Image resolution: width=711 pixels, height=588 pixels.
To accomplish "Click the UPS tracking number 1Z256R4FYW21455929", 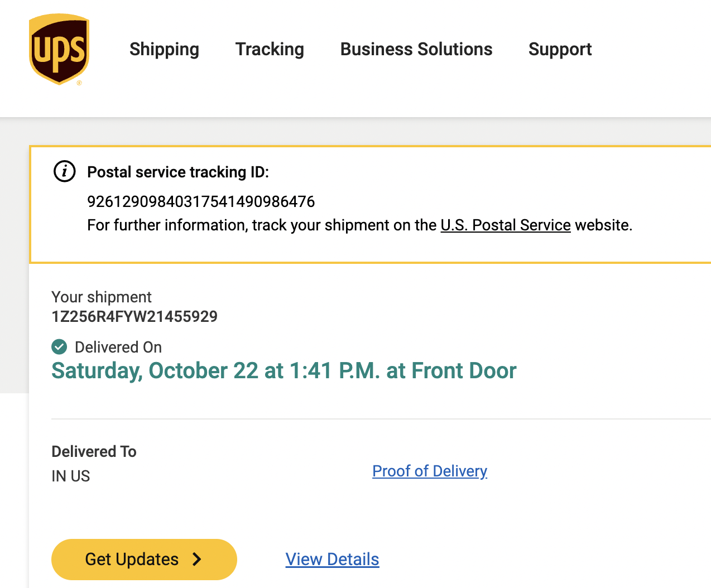I will pyautogui.click(x=134, y=316).
